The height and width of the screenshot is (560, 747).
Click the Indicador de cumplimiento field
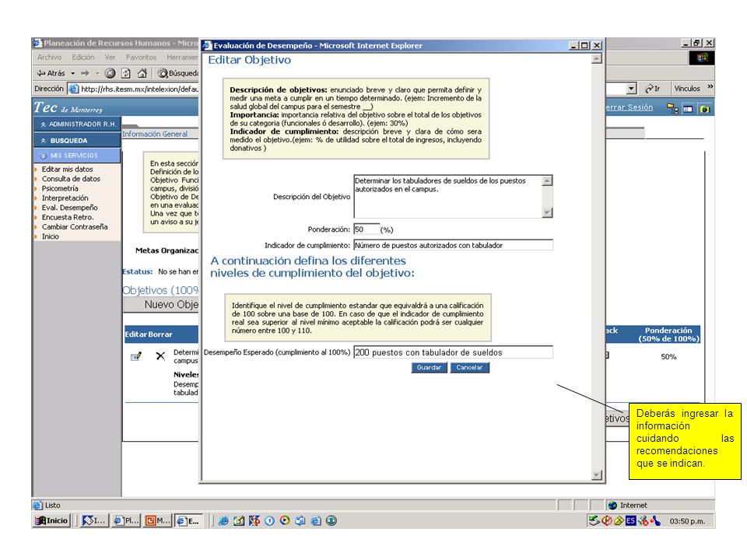click(453, 245)
